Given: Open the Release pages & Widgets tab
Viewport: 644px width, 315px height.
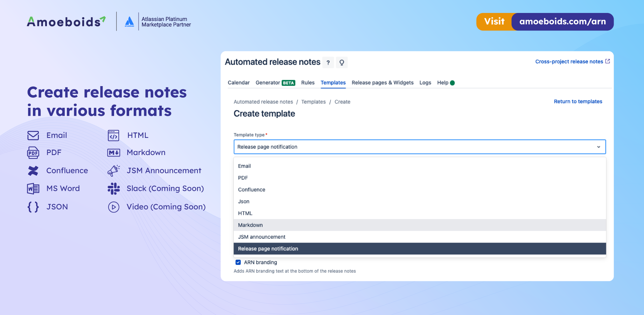Looking at the screenshot, I should coord(383,83).
